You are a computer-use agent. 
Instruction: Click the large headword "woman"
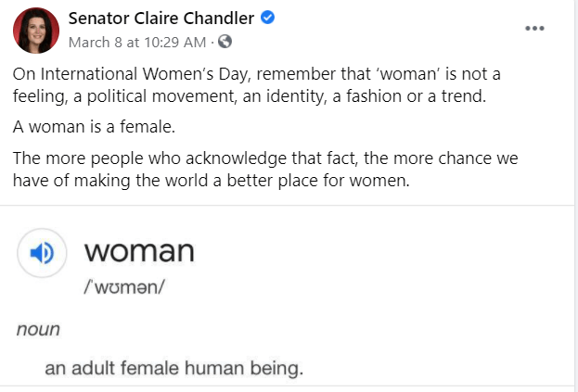click(x=138, y=251)
